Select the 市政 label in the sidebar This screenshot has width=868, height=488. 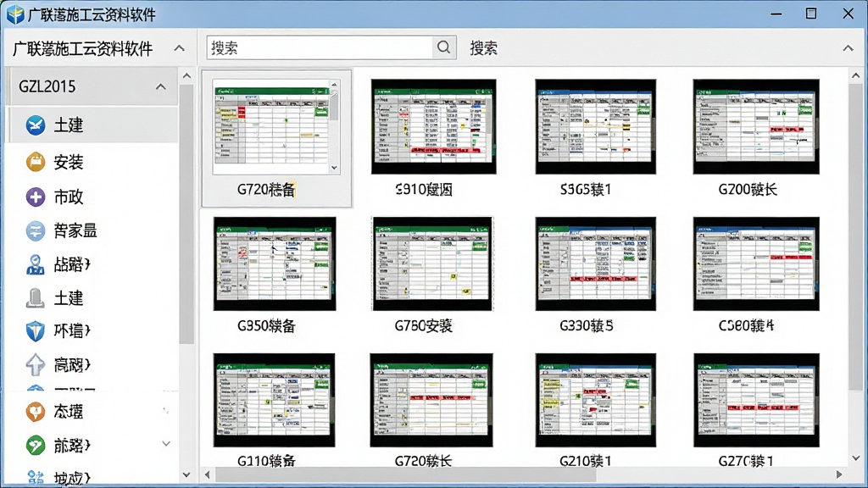69,197
